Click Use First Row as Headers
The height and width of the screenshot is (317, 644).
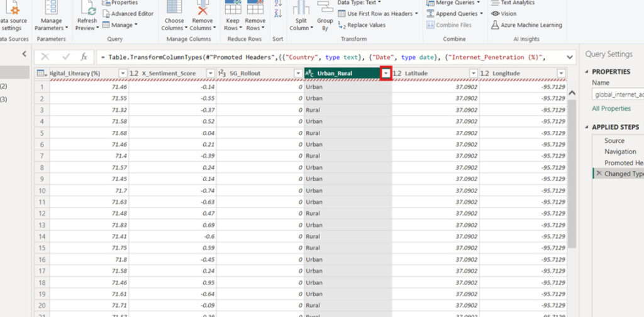pos(377,14)
